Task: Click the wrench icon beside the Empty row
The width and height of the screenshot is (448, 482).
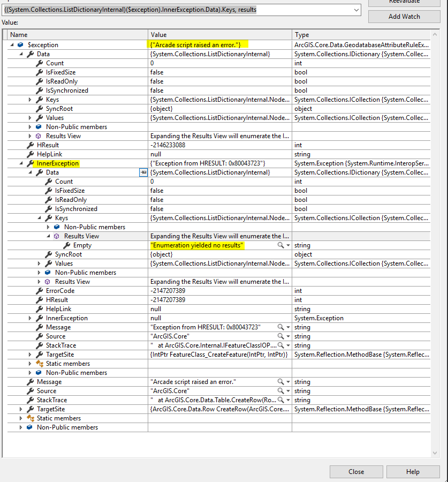Action: (x=67, y=245)
